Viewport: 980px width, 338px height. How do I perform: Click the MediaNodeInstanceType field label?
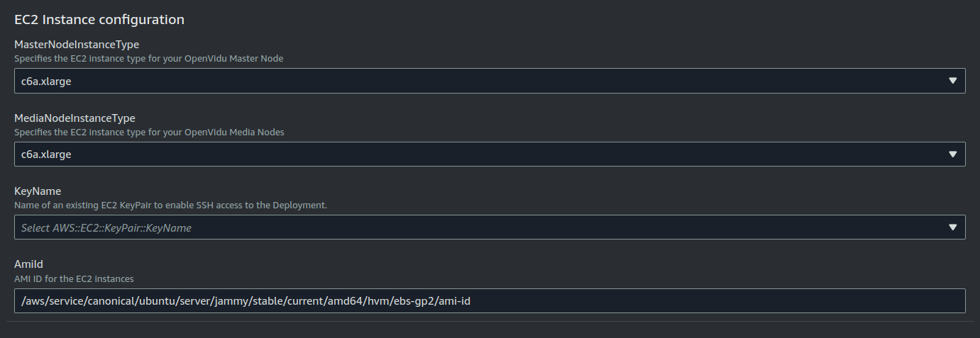(x=75, y=118)
